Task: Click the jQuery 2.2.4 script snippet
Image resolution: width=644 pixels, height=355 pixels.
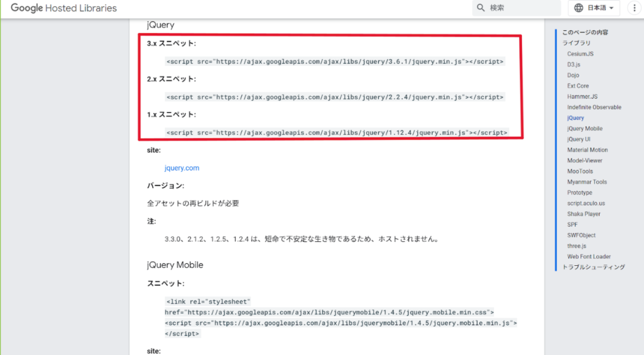Action: point(335,97)
